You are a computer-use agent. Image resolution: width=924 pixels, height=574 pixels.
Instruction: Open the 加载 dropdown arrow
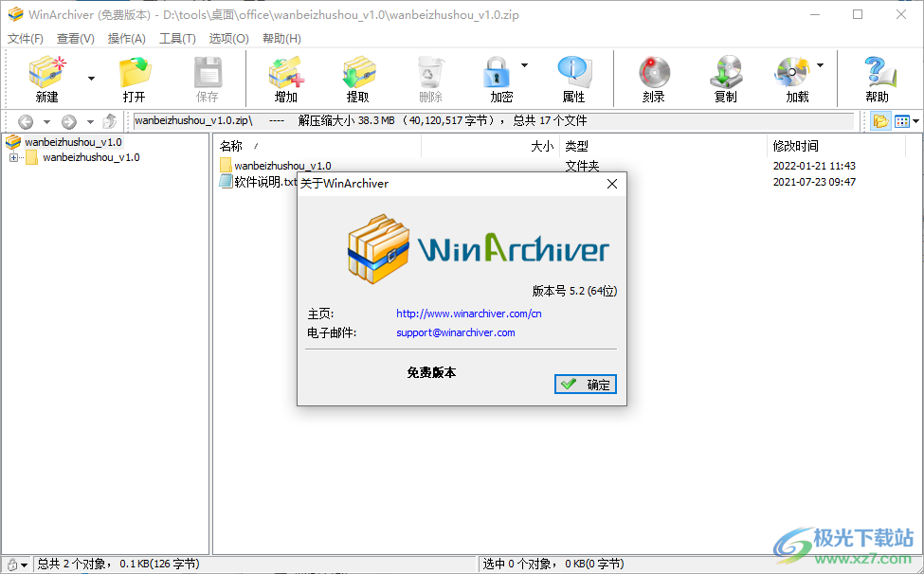click(821, 64)
